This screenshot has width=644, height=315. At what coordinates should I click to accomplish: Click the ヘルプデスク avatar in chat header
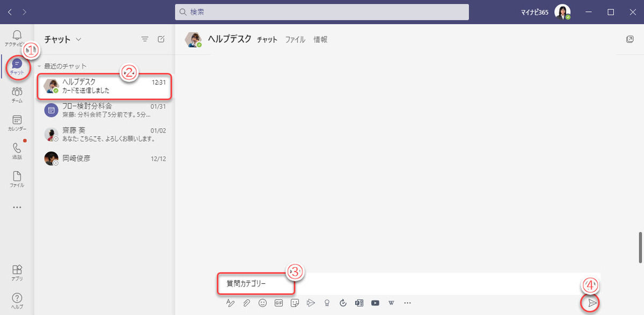[x=194, y=40]
